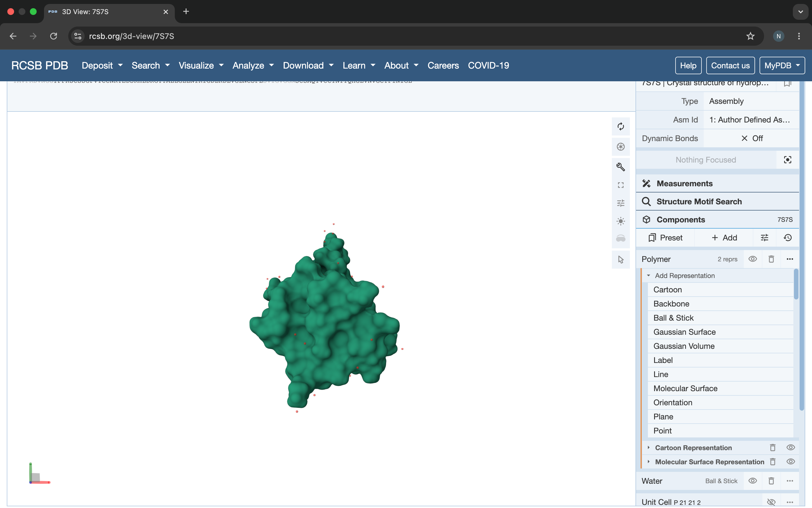Viewport: 812px width, 508px height.
Task: Add a Molecular Surface representation
Action: 720,388
